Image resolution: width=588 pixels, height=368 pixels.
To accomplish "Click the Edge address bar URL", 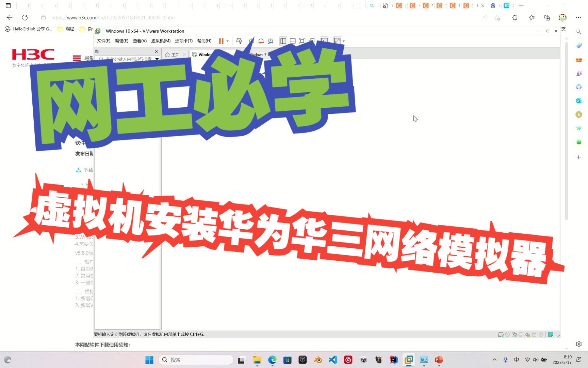I will pos(113,18).
